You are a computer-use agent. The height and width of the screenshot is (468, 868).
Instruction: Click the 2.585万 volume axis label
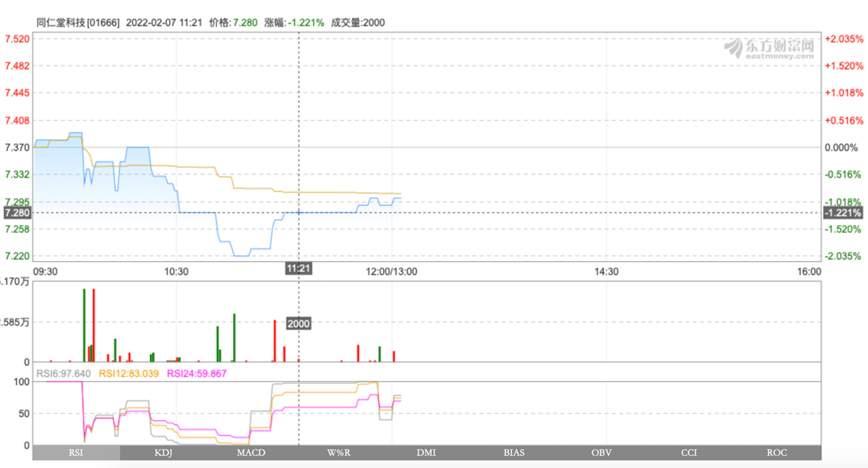tap(16, 323)
